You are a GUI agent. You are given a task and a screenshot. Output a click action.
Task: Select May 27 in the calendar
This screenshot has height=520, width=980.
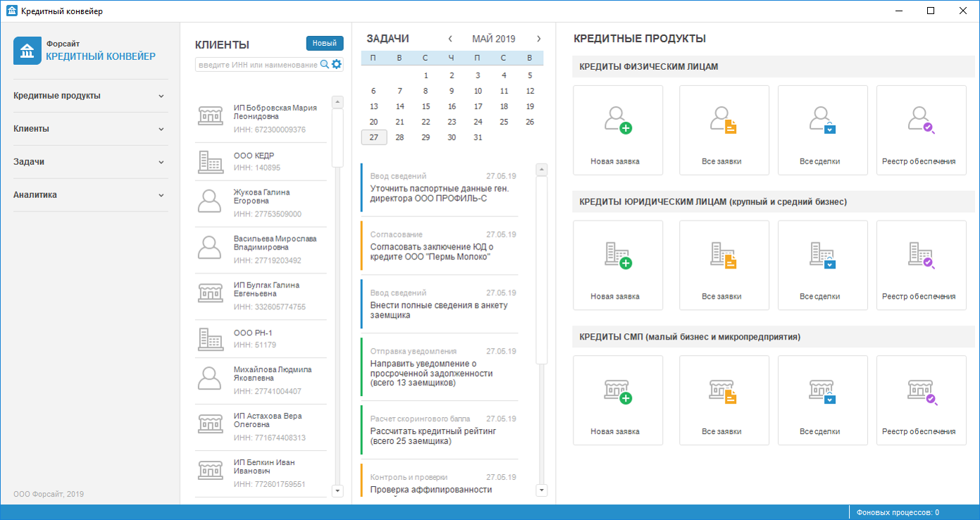[373, 137]
